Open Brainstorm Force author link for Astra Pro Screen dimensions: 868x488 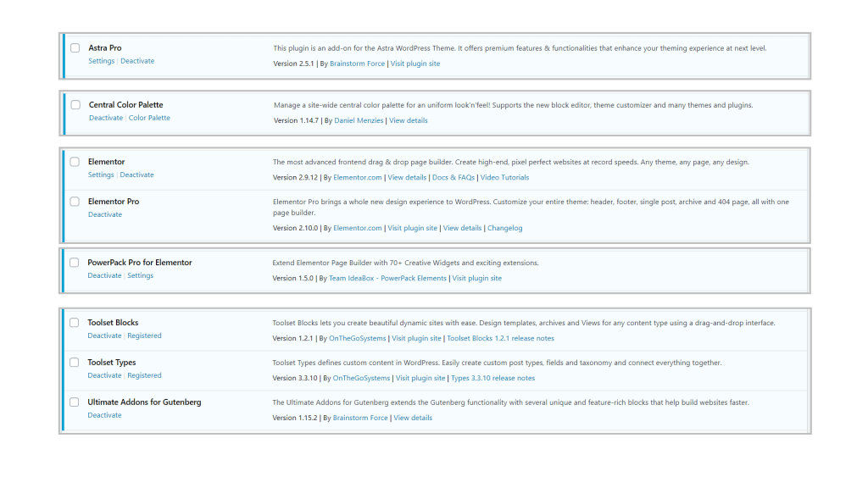357,64
